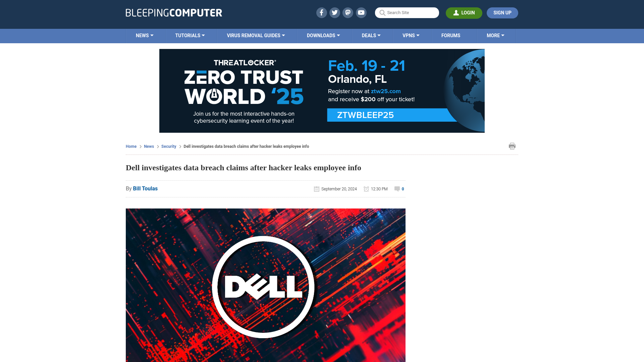Open the Twitter social icon

click(334, 12)
